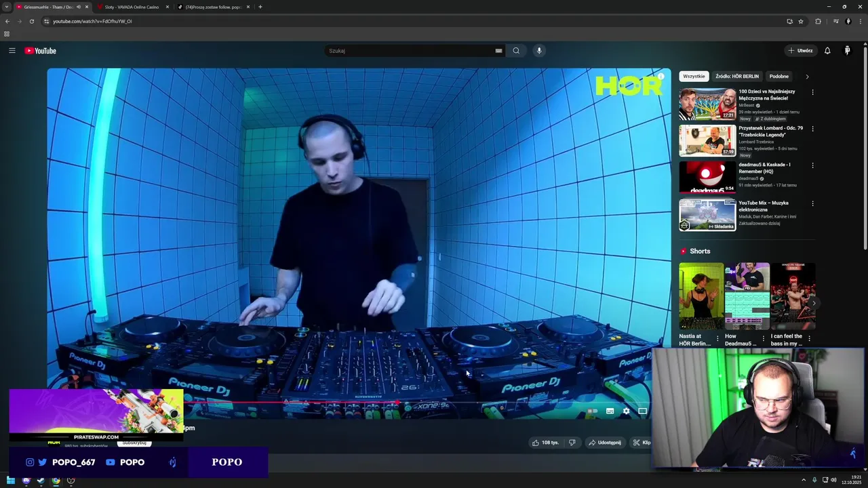Image resolution: width=868 pixels, height=488 pixels.
Task: Open the YouTube account avatar menu
Action: (x=847, y=51)
